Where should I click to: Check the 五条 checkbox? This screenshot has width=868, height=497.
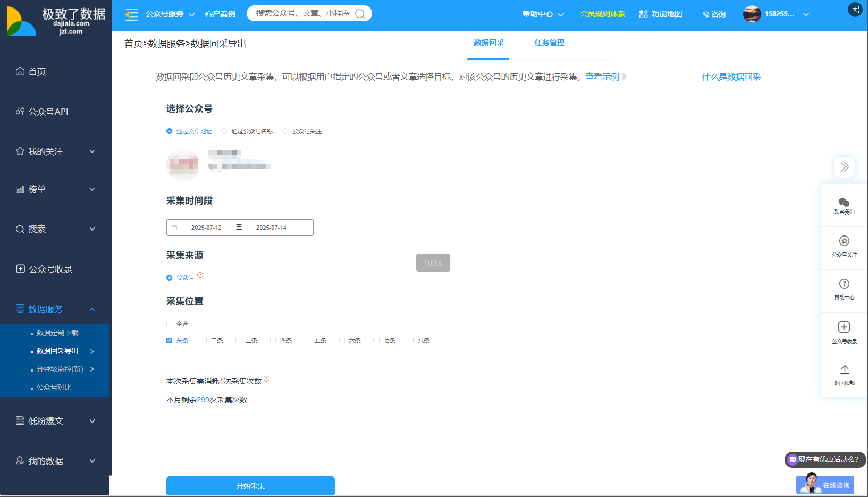(x=307, y=340)
